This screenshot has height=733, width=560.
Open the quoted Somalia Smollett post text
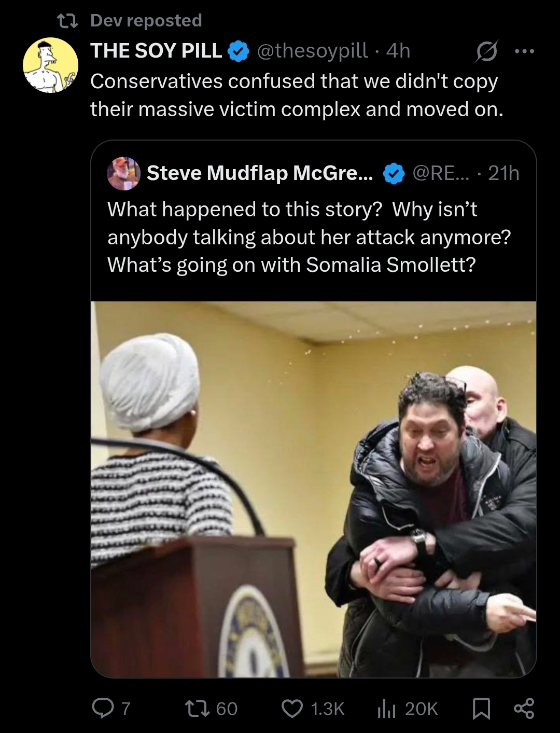pyautogui.click(x=309, y=237)
